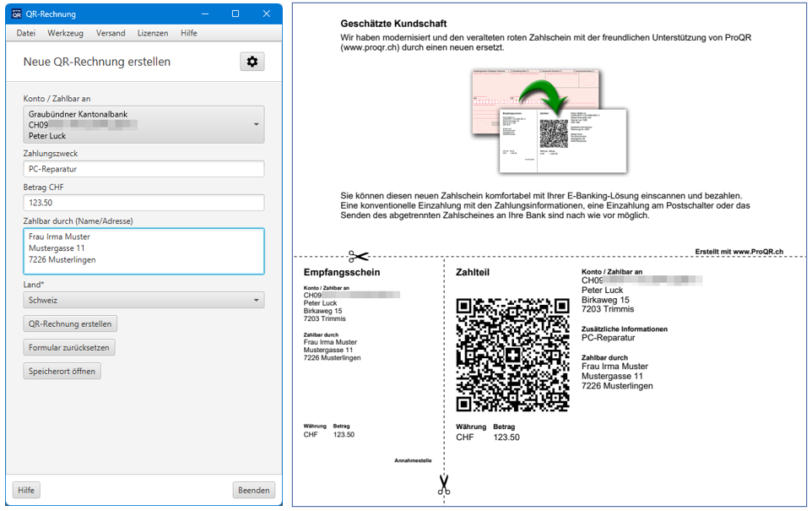Click the Zahlungszweck field with PC-Reparatur
812x511 pixels.
(x=143, y=169)
